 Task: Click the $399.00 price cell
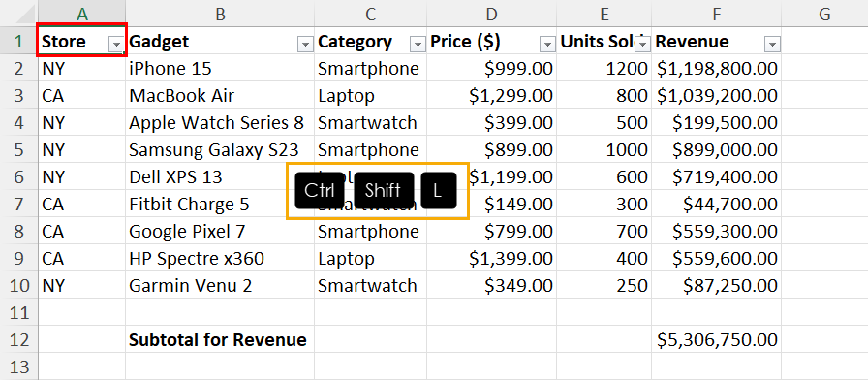pyautogui.click(x=491, y=122)
